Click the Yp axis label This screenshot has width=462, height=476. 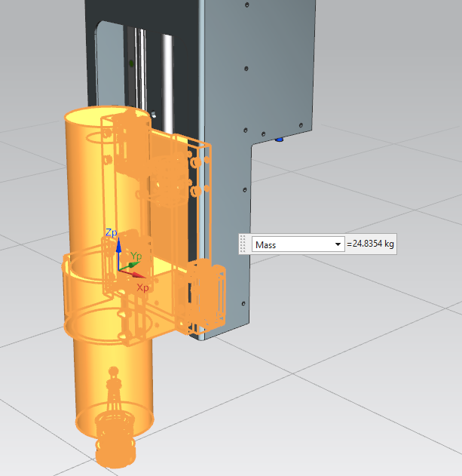pos(136,256)
